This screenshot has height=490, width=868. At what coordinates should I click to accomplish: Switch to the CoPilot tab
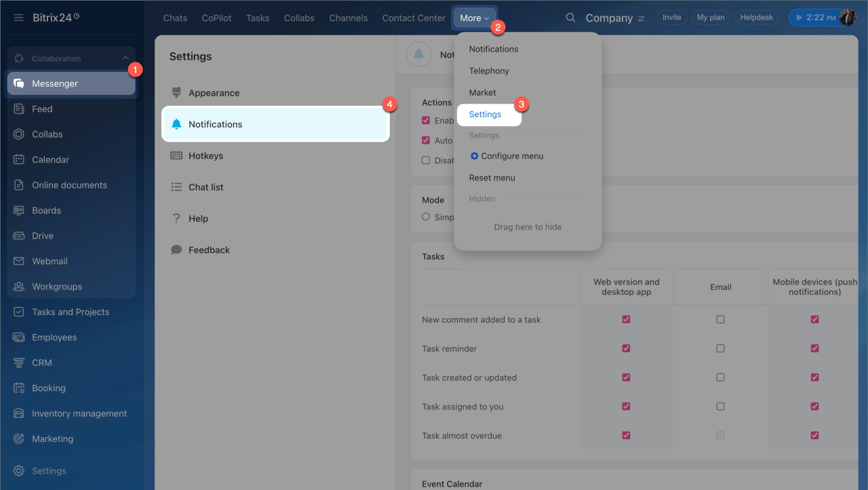[217, 18]
